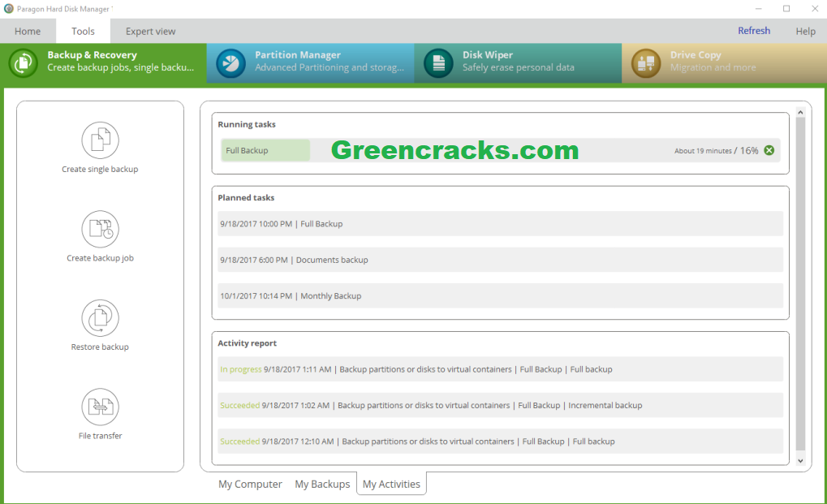This screenshot has width=827, height=504.
Task: Select the Succeeded 12:10 AM Full backup row
Action: (500, 442)
